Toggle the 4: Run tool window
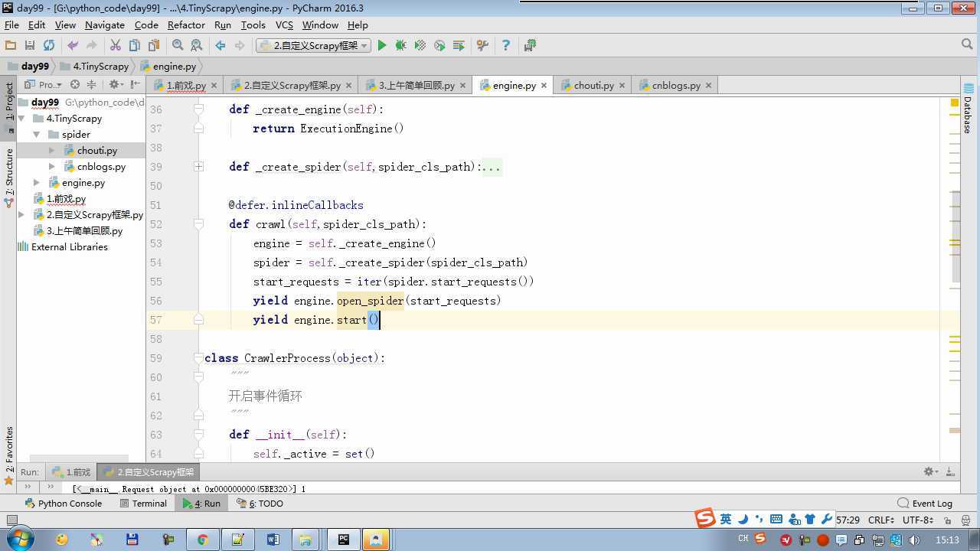 201,504
